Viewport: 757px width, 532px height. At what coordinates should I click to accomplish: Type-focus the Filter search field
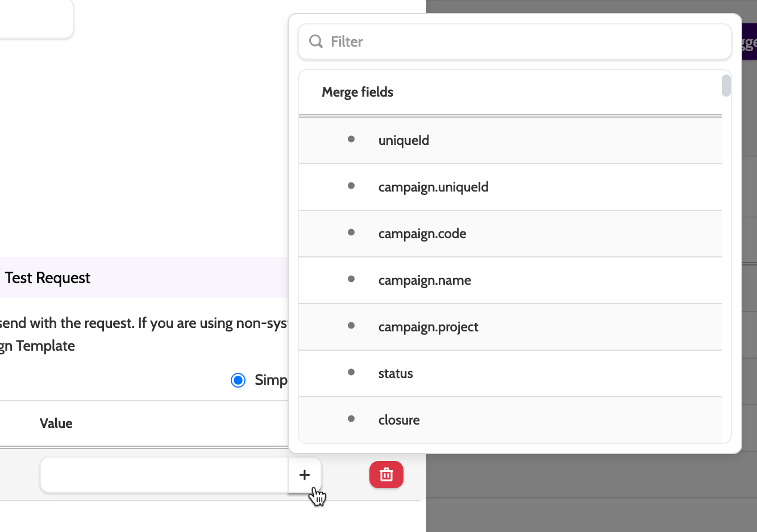(x=523, y=41)
